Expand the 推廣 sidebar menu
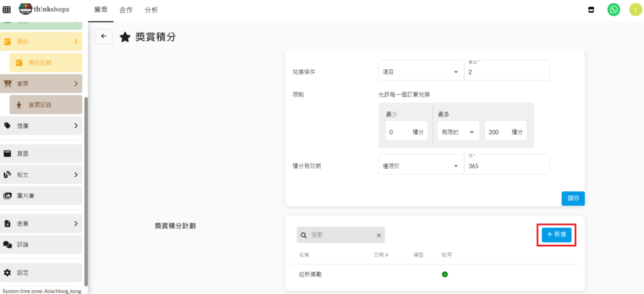 coord(42,126)
